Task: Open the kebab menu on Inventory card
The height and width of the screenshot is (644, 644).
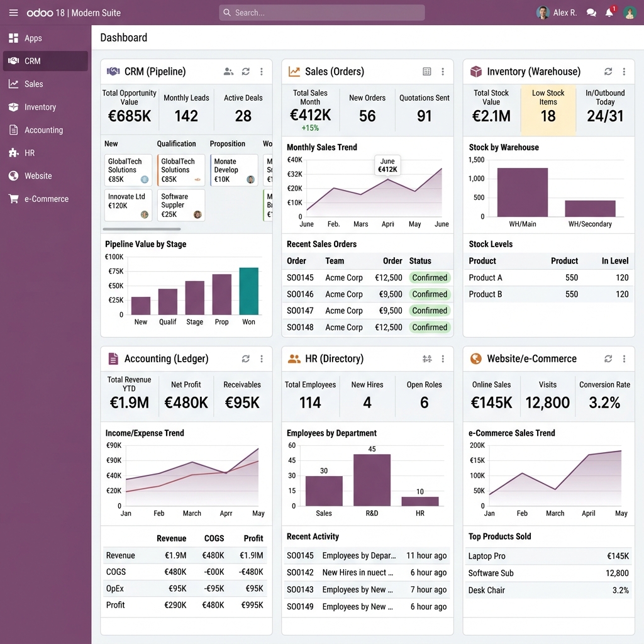Action: pos(625,71)
